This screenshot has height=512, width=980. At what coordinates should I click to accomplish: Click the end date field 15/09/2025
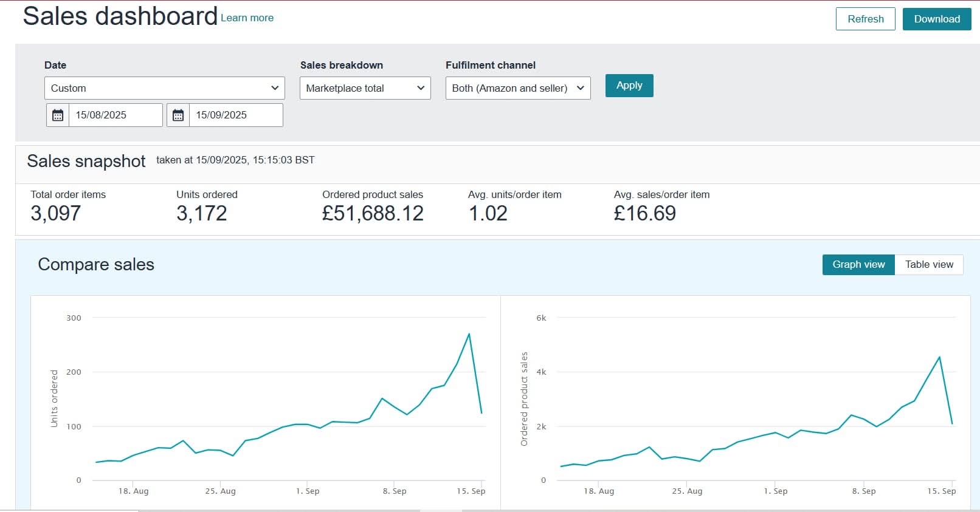[x=235, y=115]
